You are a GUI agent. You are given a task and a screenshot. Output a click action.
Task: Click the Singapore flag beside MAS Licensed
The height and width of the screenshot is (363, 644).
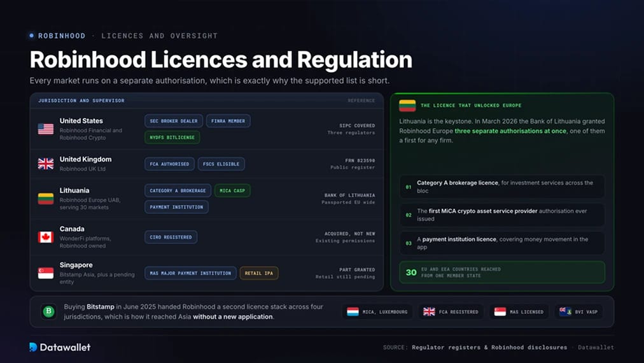click(500, 311)
